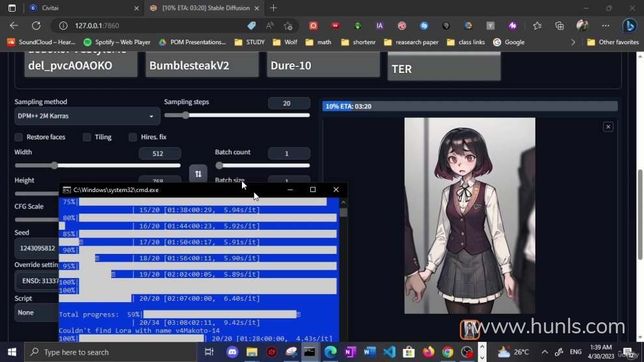Screen dimensions: 644x362
Task: Open the shortenr bookmarks folder
Action: click(358, 42)
